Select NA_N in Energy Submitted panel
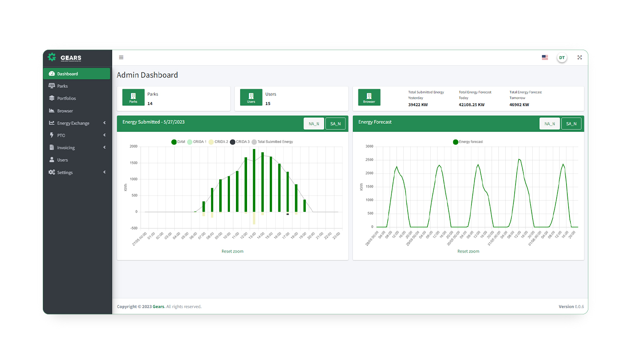 (314, 124)
